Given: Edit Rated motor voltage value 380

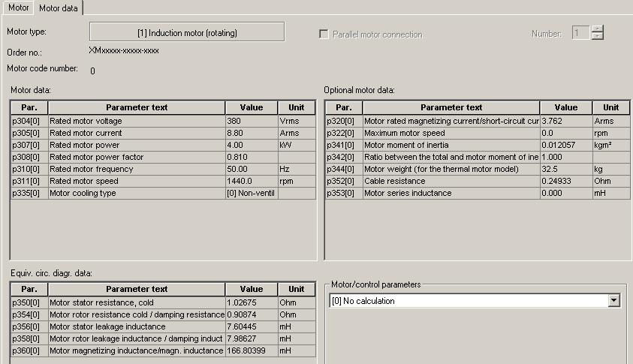Looking at the screenshot, I should (x=251, y=121).
